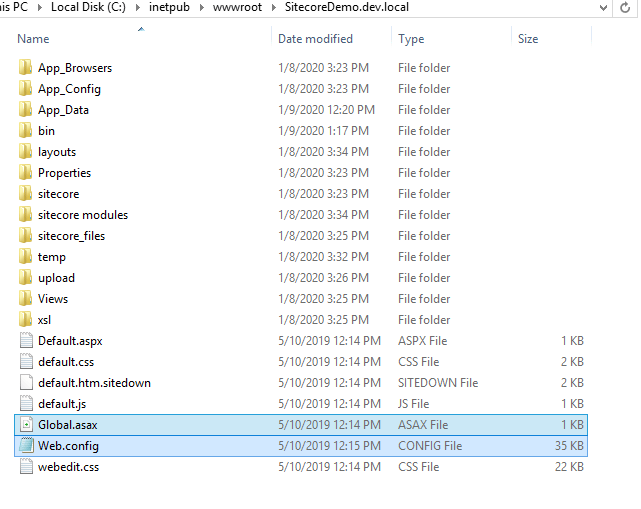This screenshot has height=509, width=641.
Task: Click the sitecore modules folder icon
Action: [x=26, y=215]
